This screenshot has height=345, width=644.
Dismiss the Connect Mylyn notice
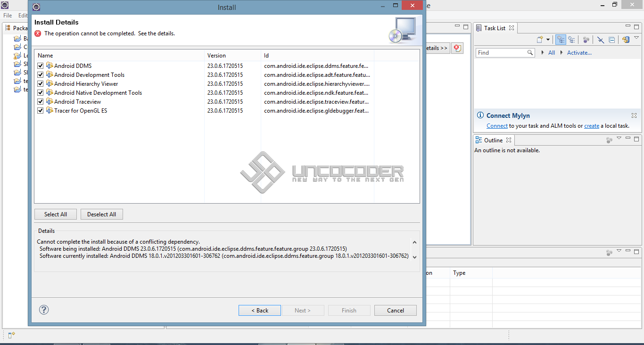[x=634, y=115]
